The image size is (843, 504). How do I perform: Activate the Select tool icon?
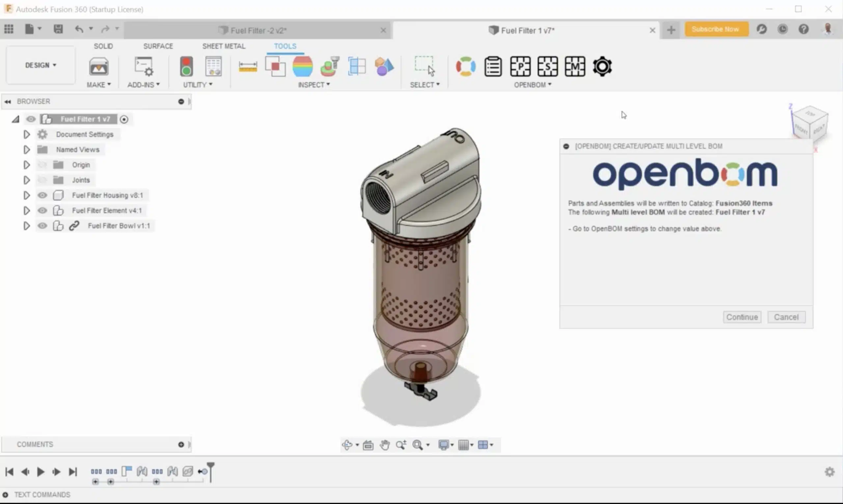(424, 66)
